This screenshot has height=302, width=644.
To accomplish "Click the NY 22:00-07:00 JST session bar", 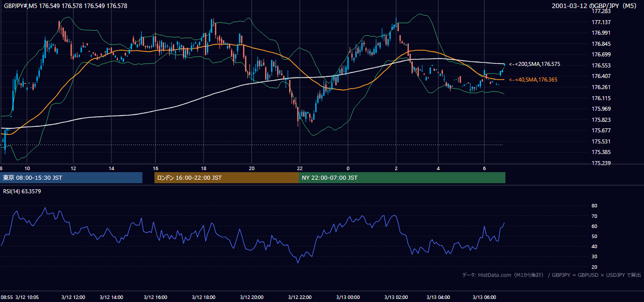I will tap(402, 178).
